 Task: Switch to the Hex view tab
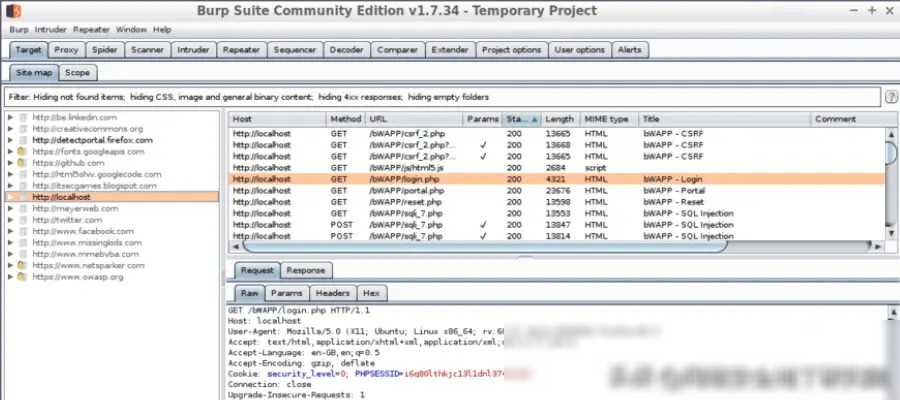click(x=371, y=293)
